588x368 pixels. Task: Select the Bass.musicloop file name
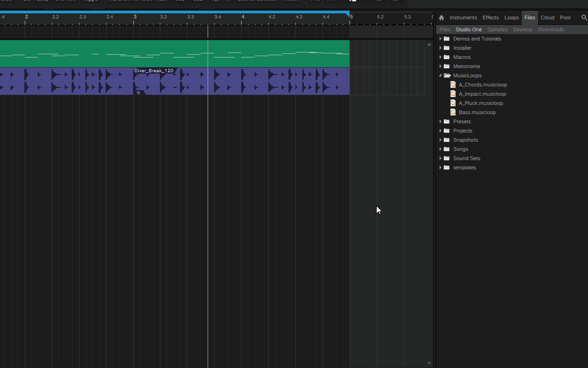click(x=477, y=112)
